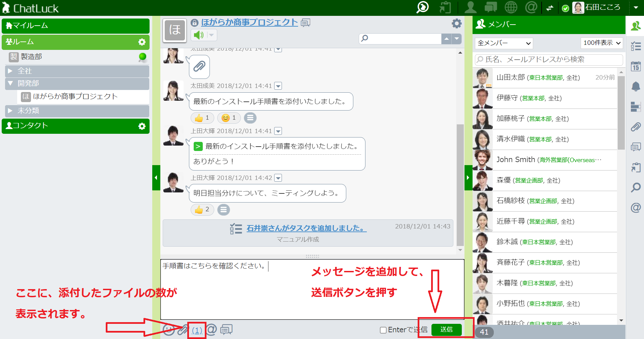
Task: Open the ほがらか商事プロジェクト title link
Action: tap(250, 22)
